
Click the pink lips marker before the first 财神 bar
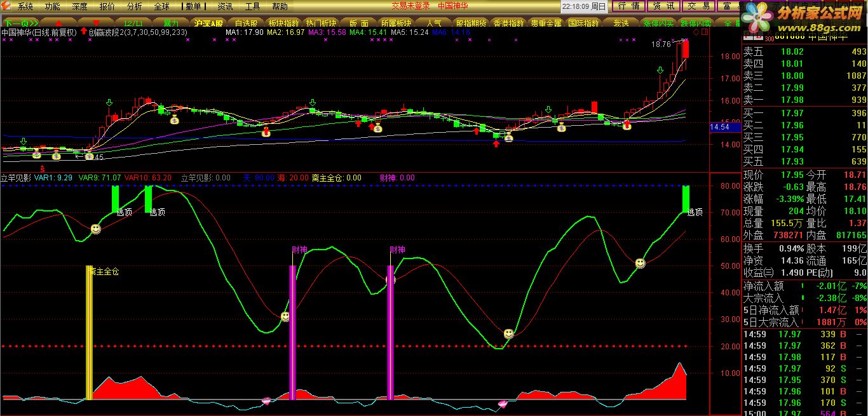(x=267, y=400)
